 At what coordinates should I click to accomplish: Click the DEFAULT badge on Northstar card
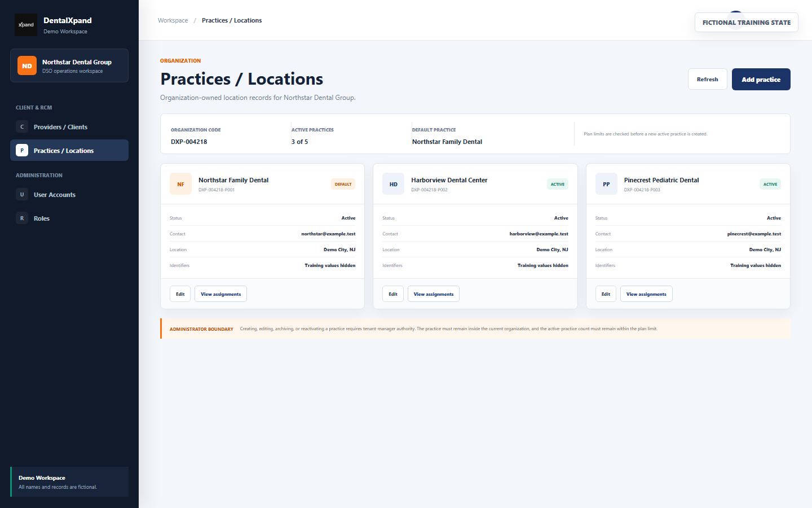click(x=343, y=184)
